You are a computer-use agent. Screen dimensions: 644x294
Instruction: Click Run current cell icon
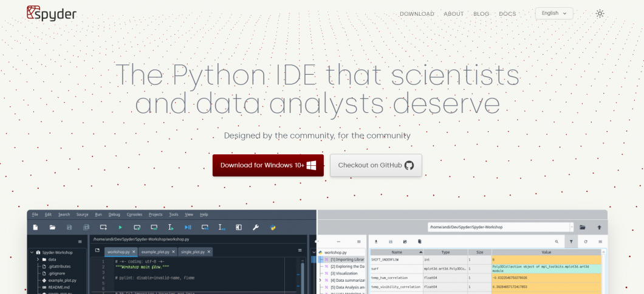137,227
